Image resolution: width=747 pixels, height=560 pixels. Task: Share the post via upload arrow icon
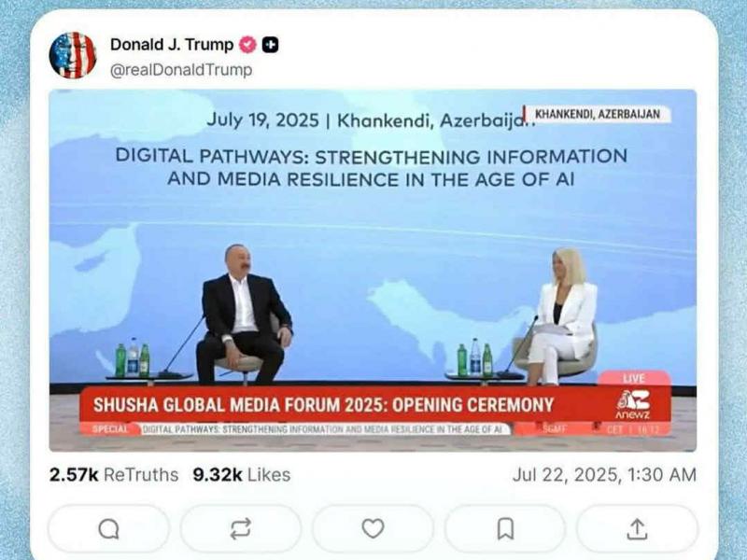coord(638,528)
